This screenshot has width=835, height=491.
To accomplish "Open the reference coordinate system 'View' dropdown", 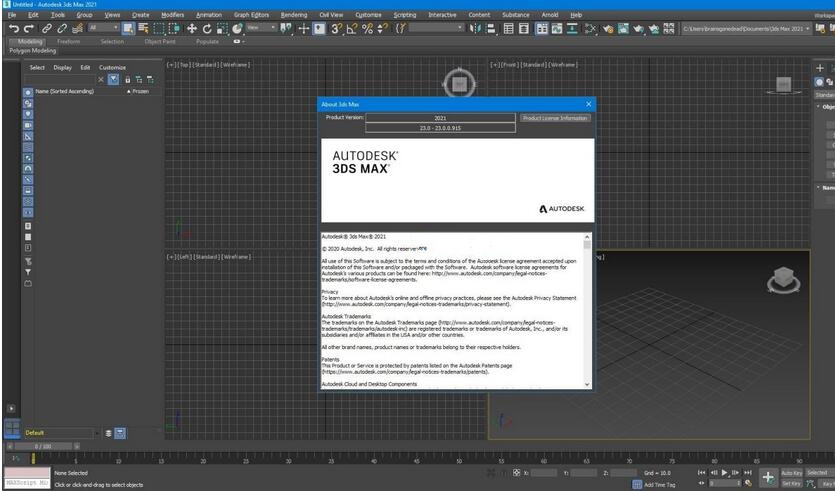I will pos(261,28).
